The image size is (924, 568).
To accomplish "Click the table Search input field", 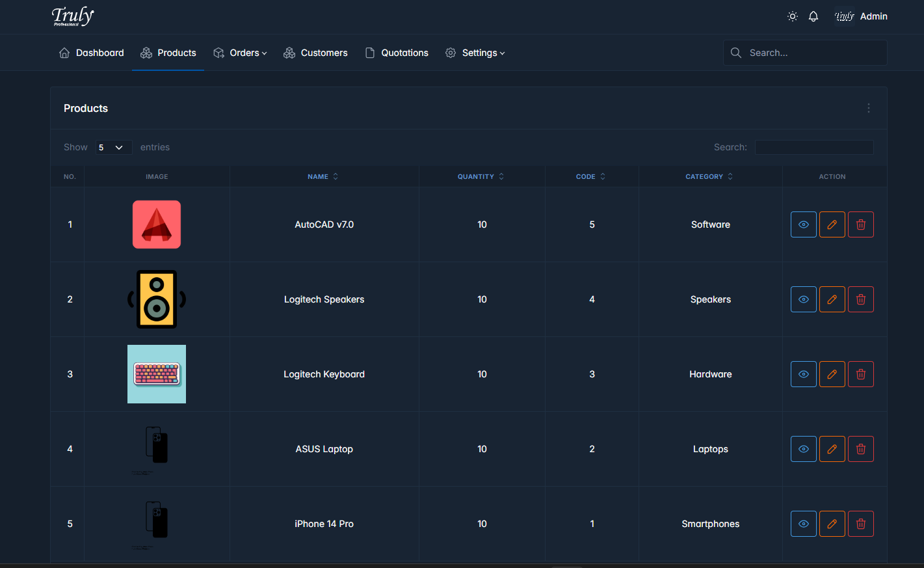I will coord(813,148).
